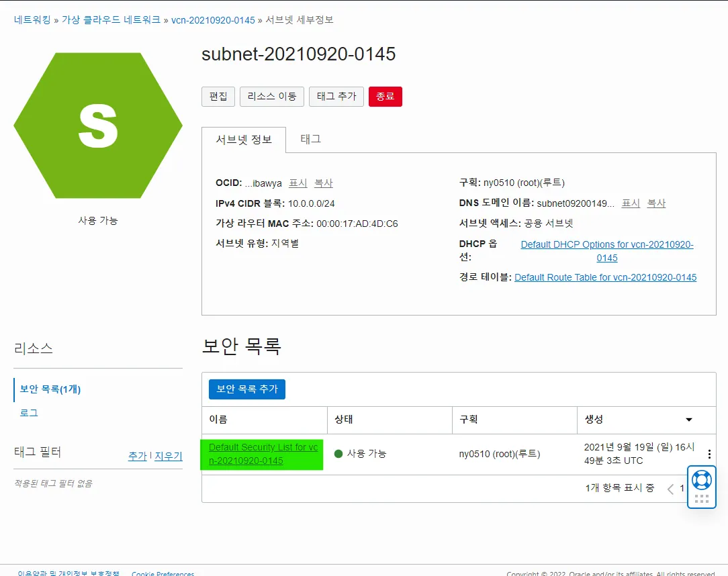Open the Oracle Cloud help chat icon
The height and width of the screenshot is (576, 728).
point(701,479)
